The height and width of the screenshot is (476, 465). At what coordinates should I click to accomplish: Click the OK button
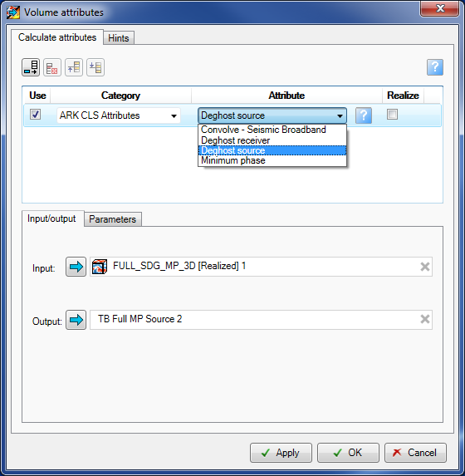coord(348,453)
